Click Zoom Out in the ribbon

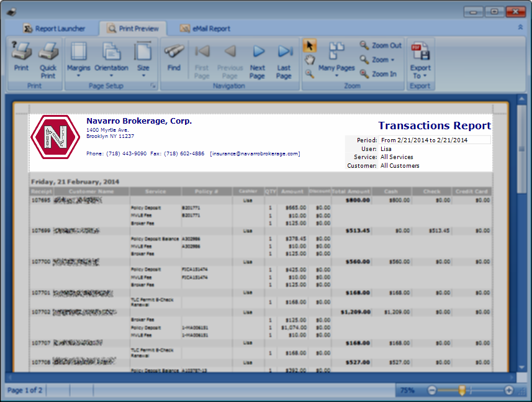[x=380, y=45]
